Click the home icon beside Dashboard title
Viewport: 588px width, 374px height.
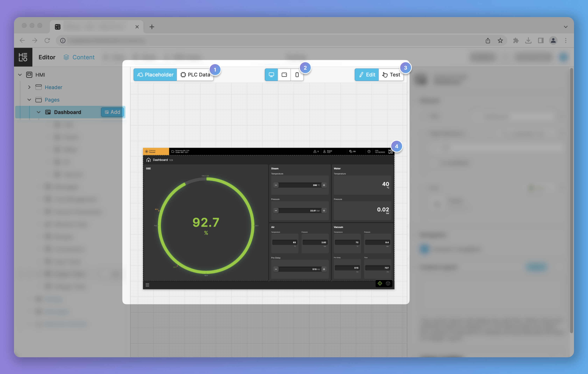[149, 160]
